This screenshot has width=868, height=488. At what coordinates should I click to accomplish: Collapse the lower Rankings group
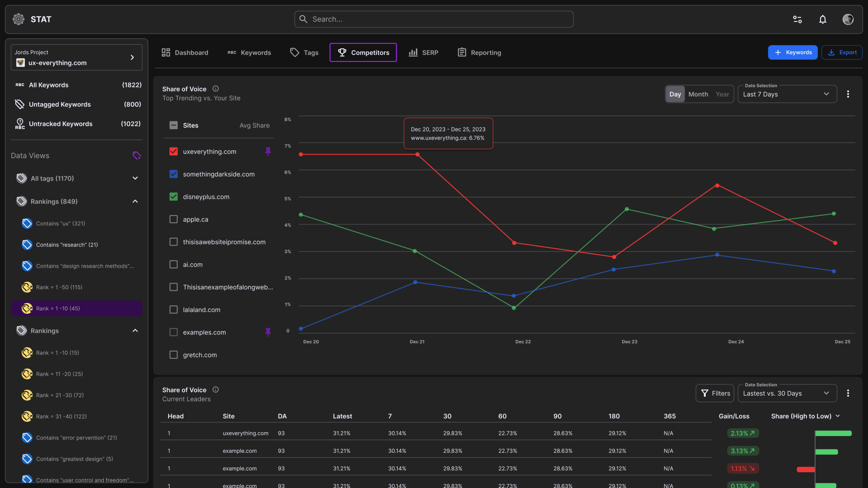[x=135, y=330]
